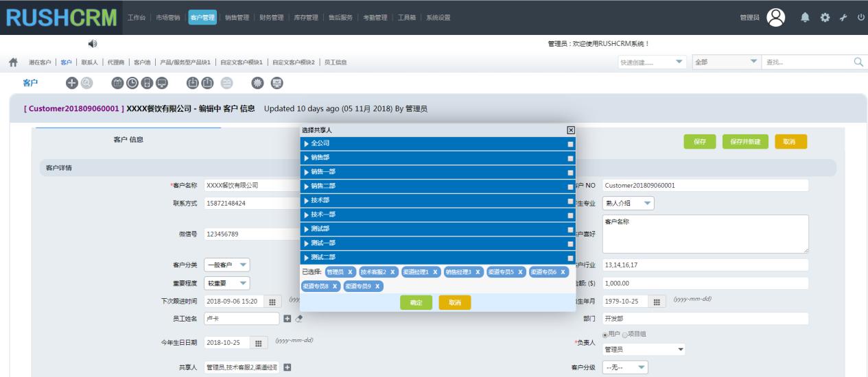This screenshot has height=377, width=868.
Task: Click the plus icon to add customer
Action: (71, 82)
